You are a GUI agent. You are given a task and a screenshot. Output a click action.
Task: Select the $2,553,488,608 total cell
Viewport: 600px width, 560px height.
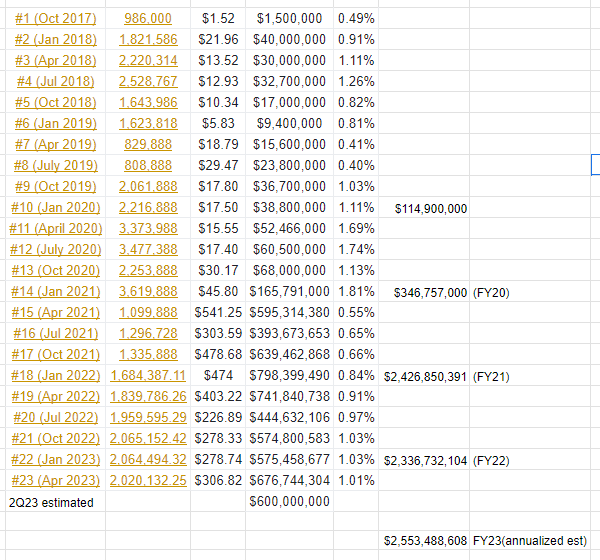(424, 541)
